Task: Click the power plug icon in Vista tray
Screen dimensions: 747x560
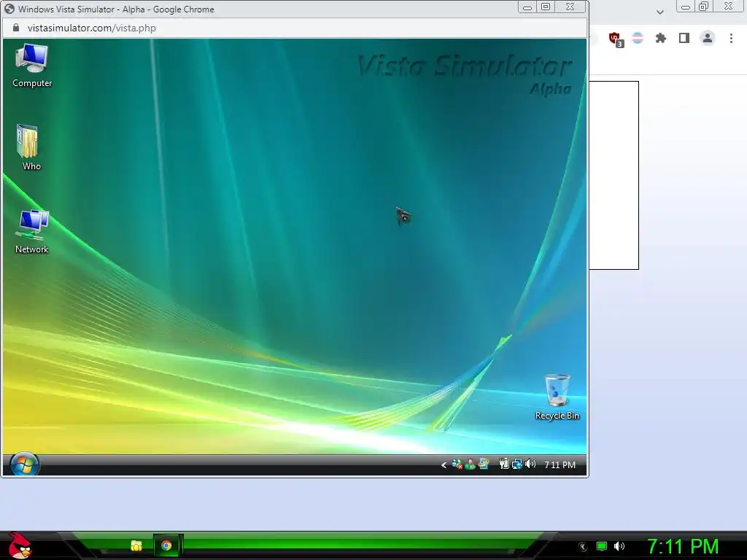Action: [503, 464]
